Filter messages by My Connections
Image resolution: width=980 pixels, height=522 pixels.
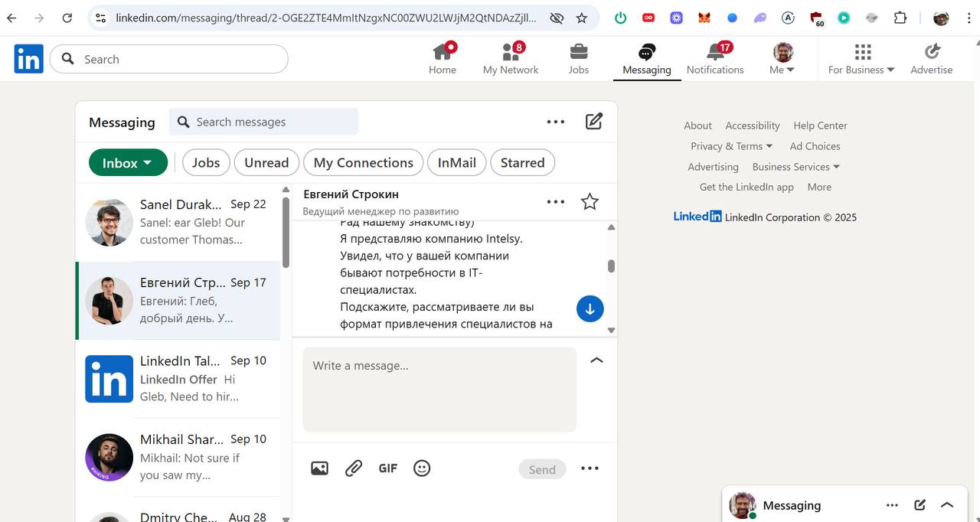(x=364, y=162)
